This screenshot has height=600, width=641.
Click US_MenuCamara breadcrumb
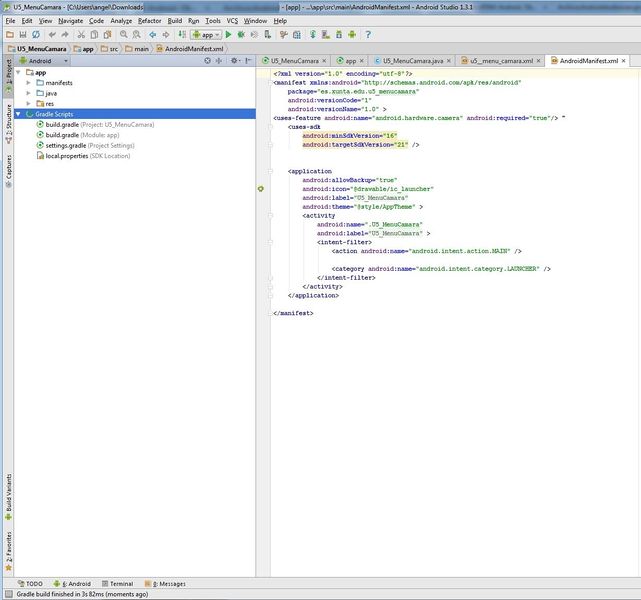(x=37, y=49)
